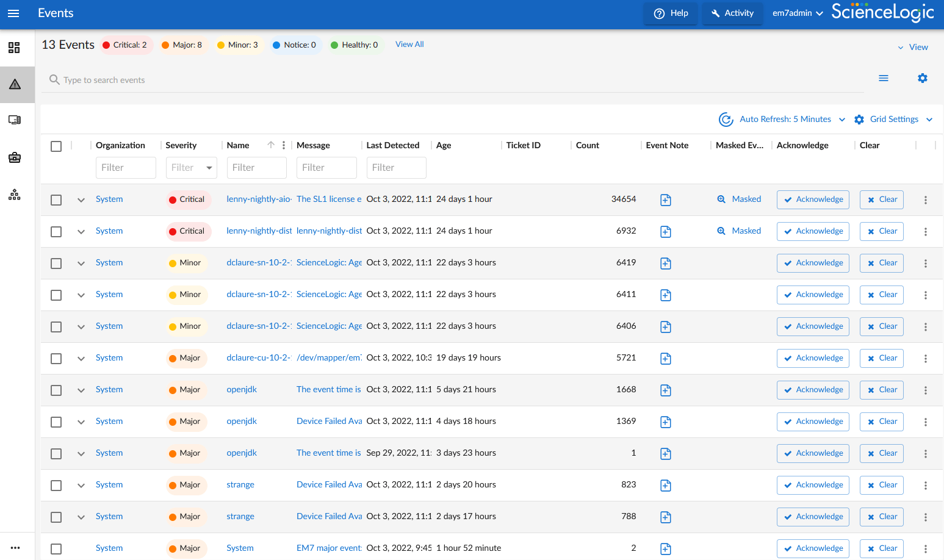
Task: Click the Message column filter field
Action: pos(327,168)
